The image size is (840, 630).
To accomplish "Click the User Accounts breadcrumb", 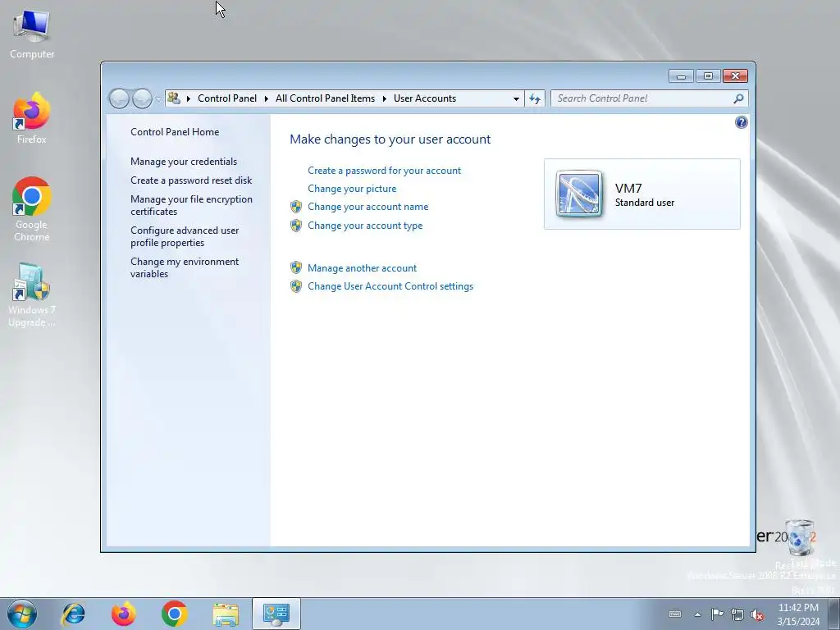I will tap(425, 98).
